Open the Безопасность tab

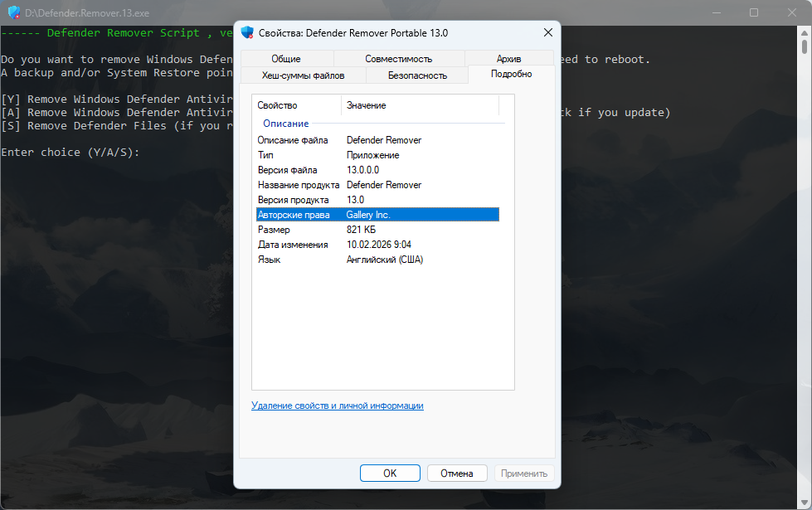[417, 75]
